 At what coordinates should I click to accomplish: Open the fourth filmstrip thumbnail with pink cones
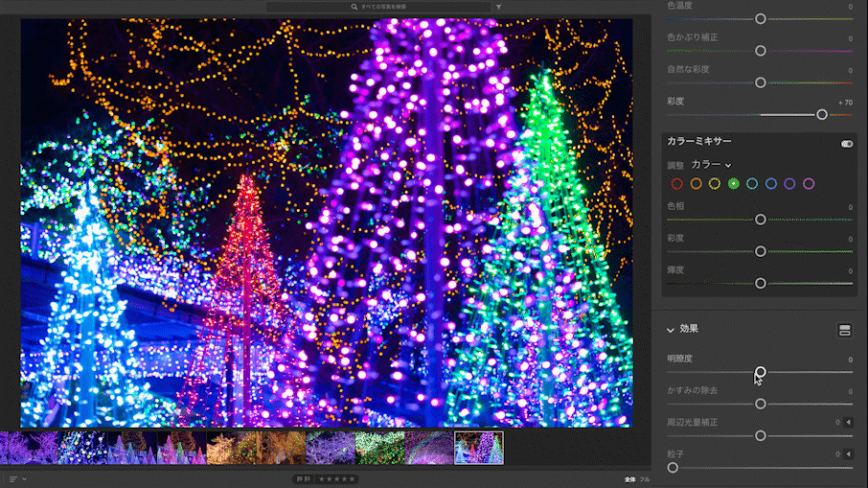(182, 448)
